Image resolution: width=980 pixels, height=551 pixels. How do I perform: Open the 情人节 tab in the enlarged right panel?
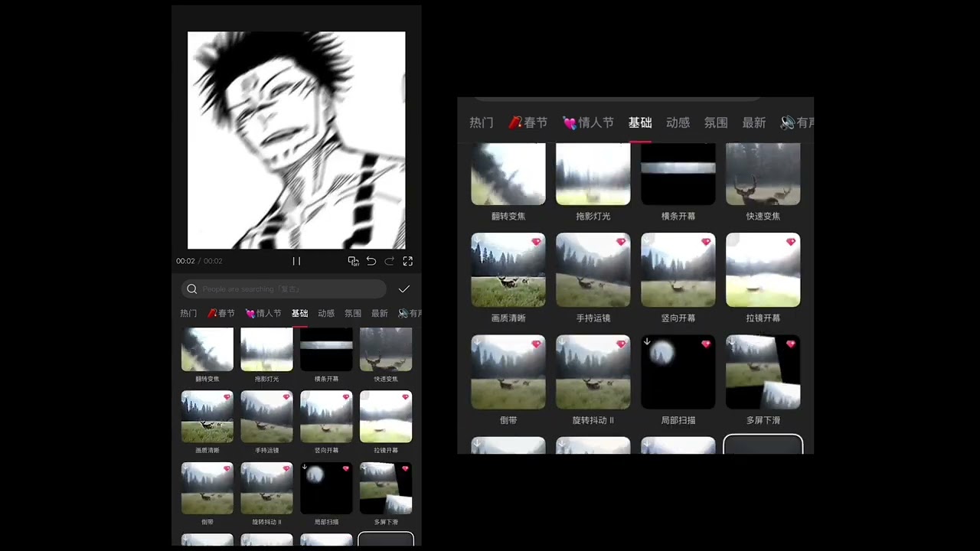[x=588, y=122]
